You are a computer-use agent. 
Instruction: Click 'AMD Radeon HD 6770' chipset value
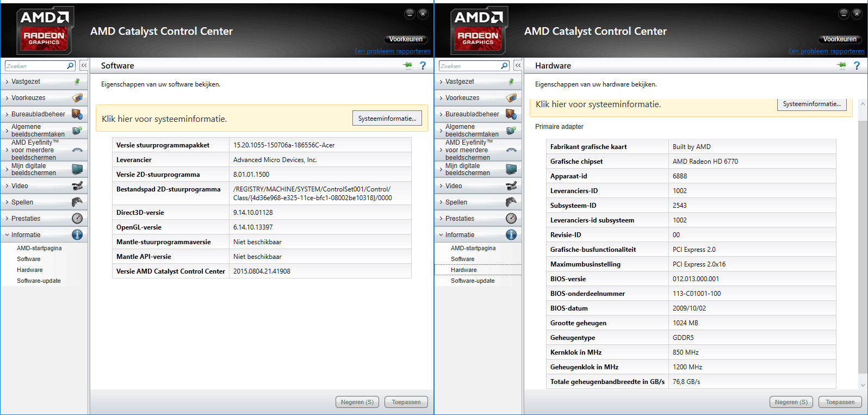pyautogui.click(x=705, y=162)
